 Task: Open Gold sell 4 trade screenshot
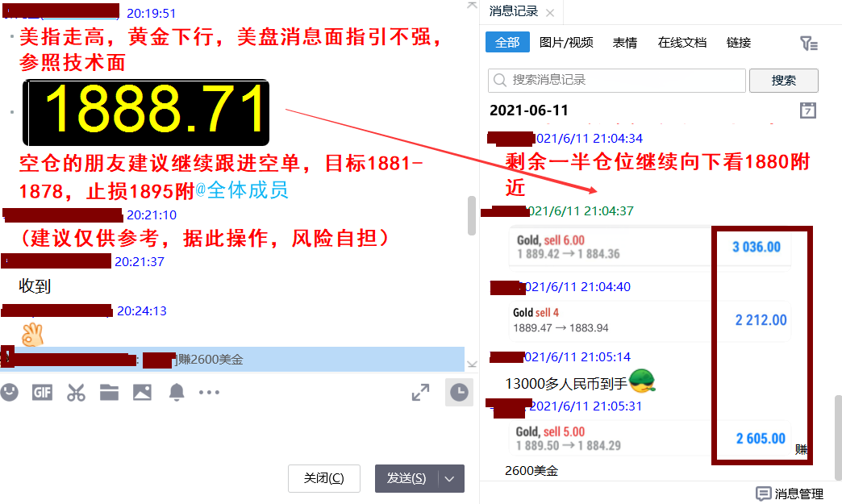point(650,320)
